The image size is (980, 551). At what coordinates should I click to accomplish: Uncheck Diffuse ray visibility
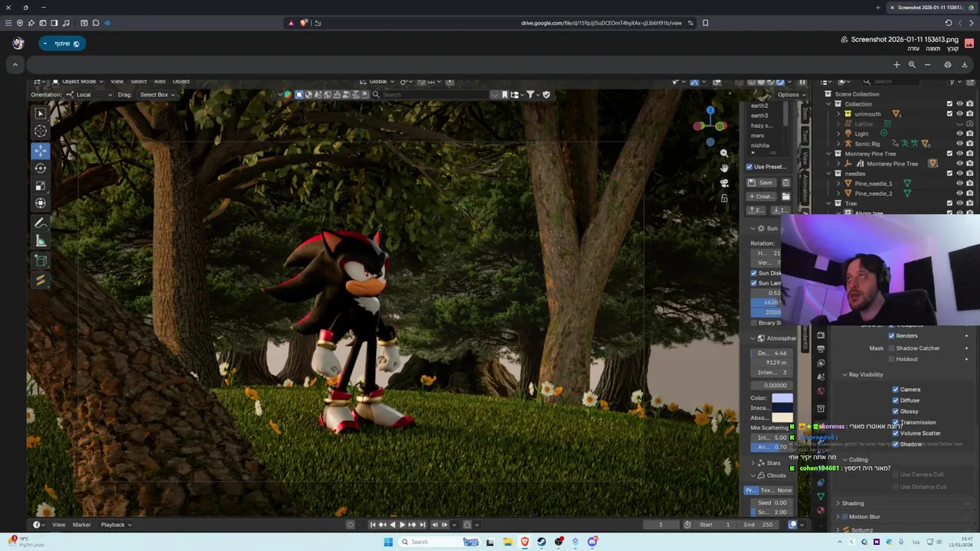pyautogui.click(x=895, y=400)
